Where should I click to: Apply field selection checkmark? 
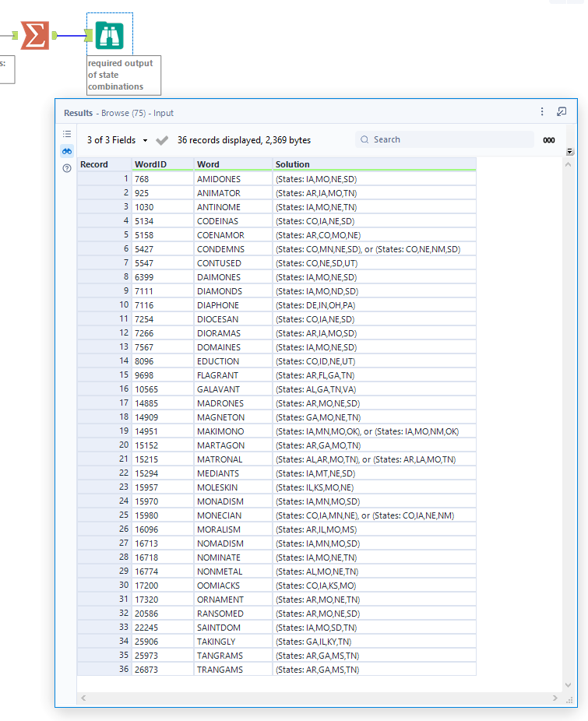(162, 140)
